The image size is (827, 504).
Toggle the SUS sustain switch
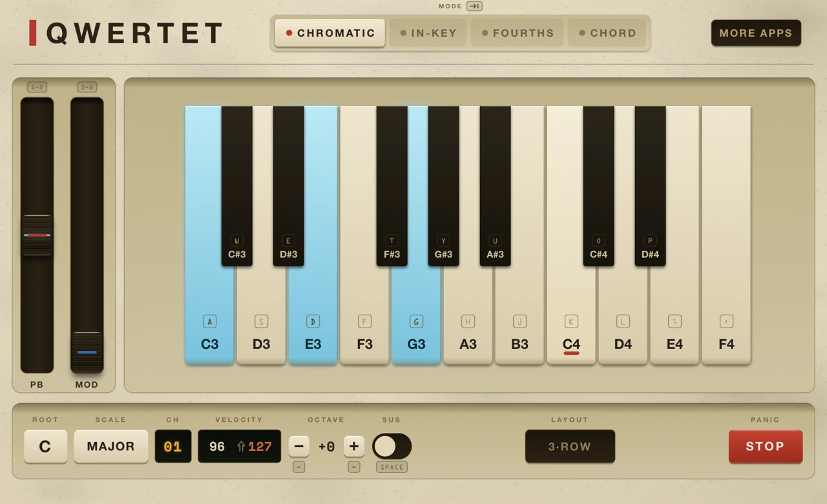(x=392, y=446)
